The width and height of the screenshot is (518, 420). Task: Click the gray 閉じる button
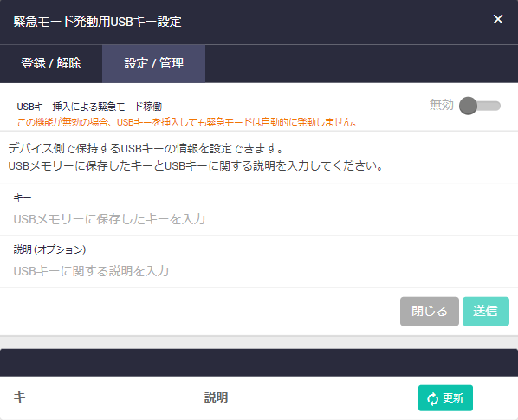(x=429, y=312)
